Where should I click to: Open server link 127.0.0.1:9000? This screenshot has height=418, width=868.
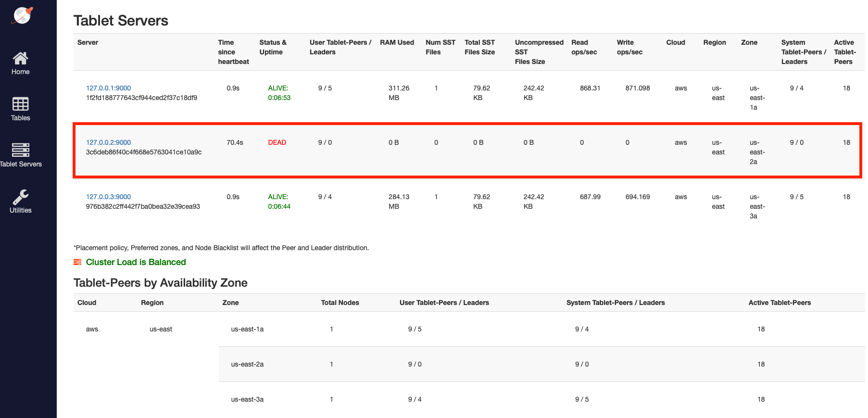[108, 88]
